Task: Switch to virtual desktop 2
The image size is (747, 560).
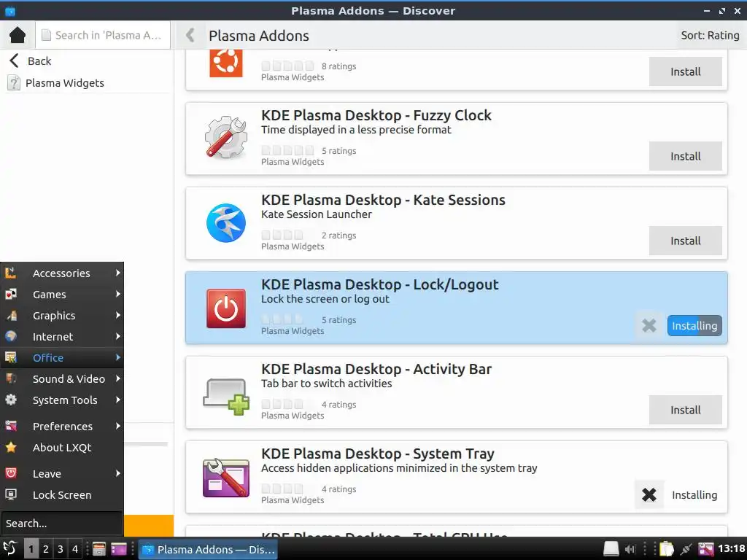Action: 46,549
